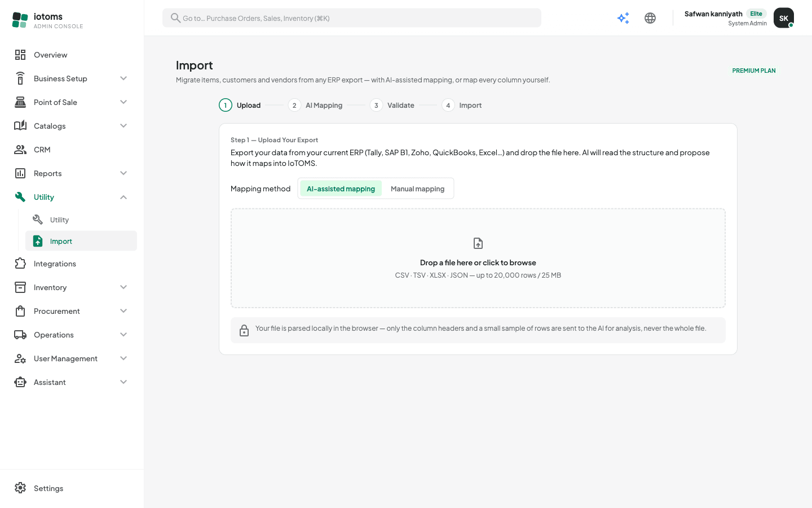Image resolution: width=812 pixels, height=508 pixels.
Task: Open the CRM people icon
Action: [x=20, y=150]
